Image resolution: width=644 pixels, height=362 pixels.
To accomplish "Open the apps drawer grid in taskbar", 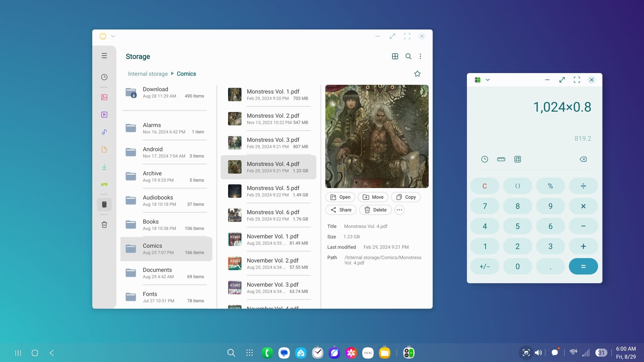I will coord(249,353).
